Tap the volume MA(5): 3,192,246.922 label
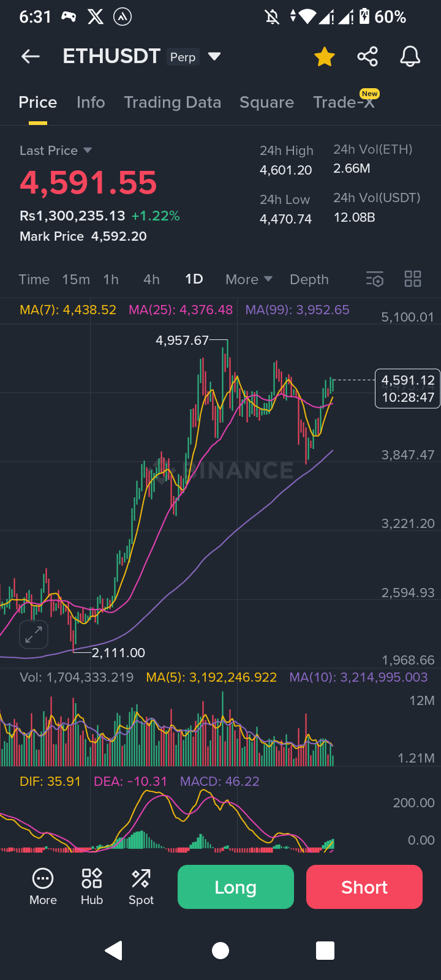441x980 pixels. click(x=211, y=677)
